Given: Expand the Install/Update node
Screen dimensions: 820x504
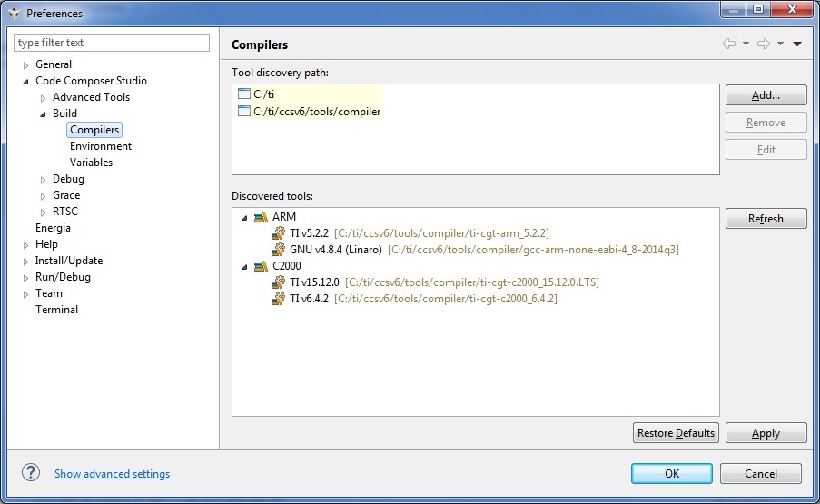Looking at the screenshot, I should 25,262.
